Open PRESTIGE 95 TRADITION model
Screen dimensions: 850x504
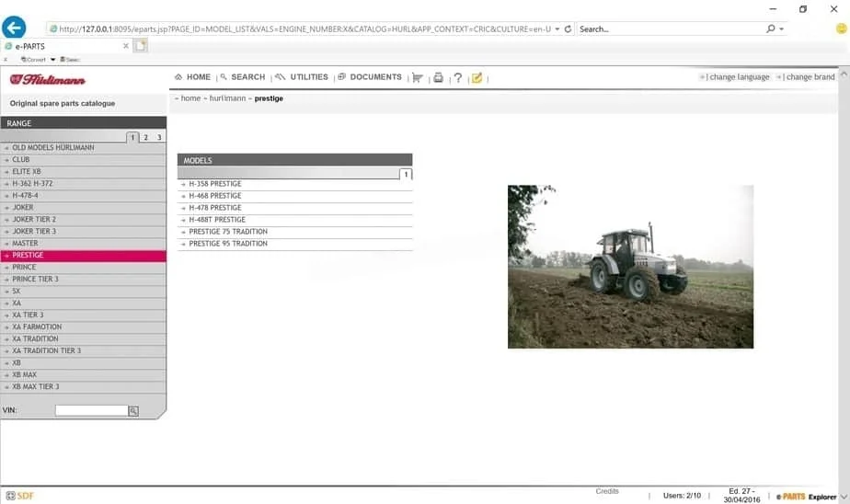coord(295,244)
